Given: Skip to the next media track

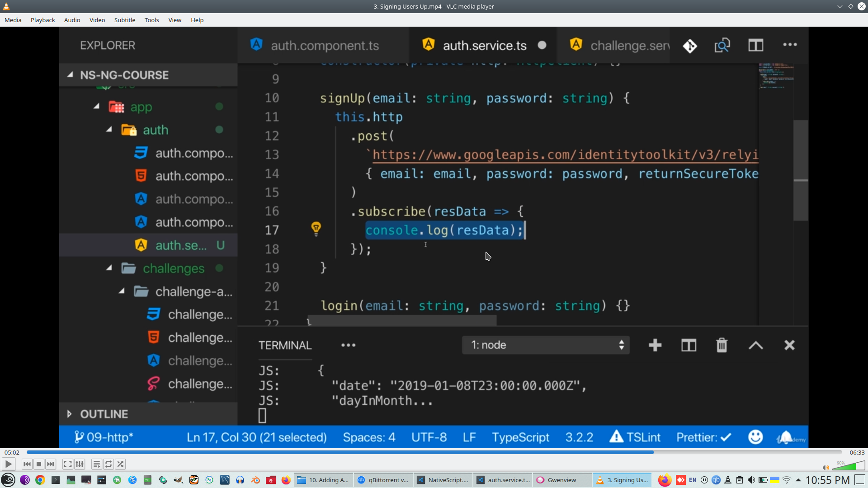Looking at the screenshot, I should pyautogui.click(x=51, y=464).
